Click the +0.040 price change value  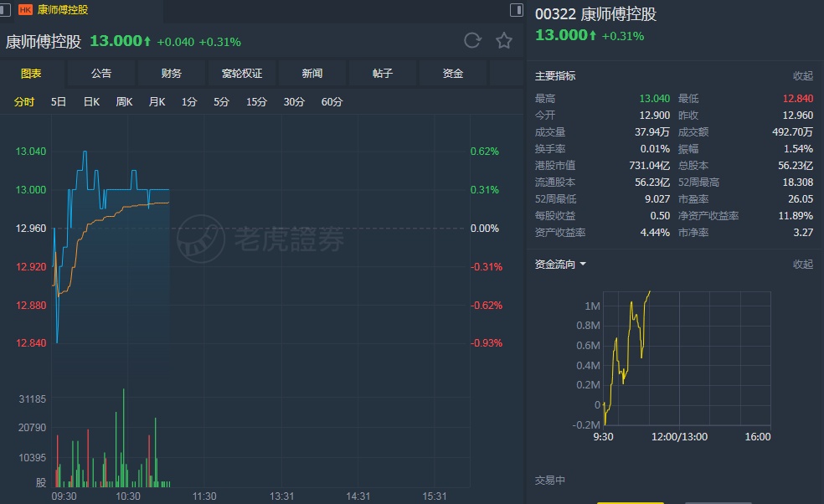(x=176, y=42)
